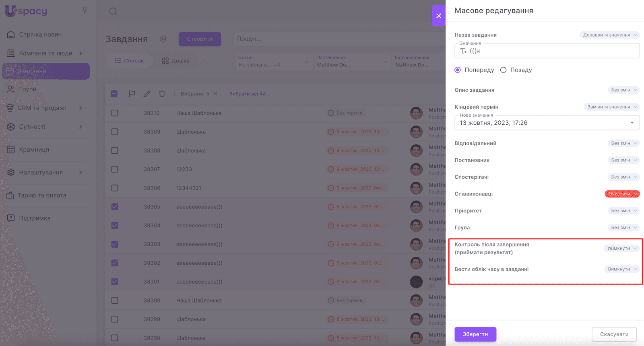Click the Uspacy logo
Viewport: 644px width, 346px height.
click(26, 11)
